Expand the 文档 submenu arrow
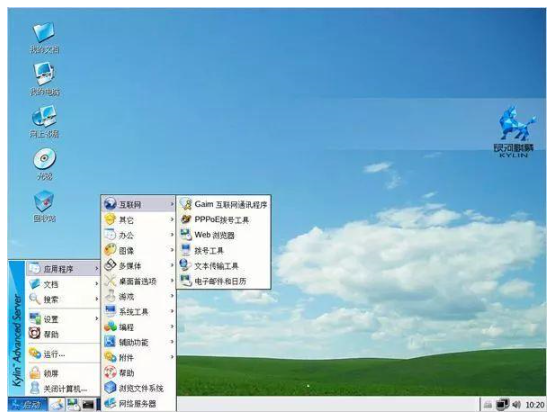The image size is (555, 419). (x=96, y=284)
